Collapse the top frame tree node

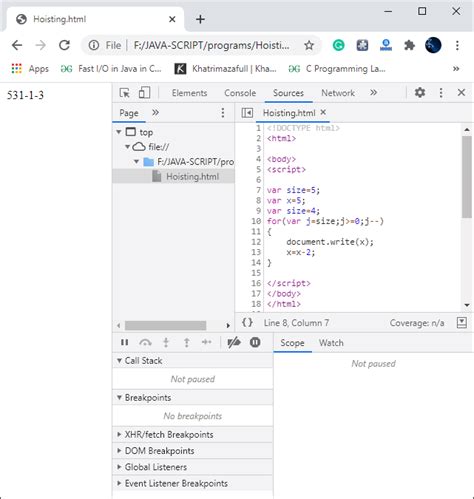[x=119, y=132]
